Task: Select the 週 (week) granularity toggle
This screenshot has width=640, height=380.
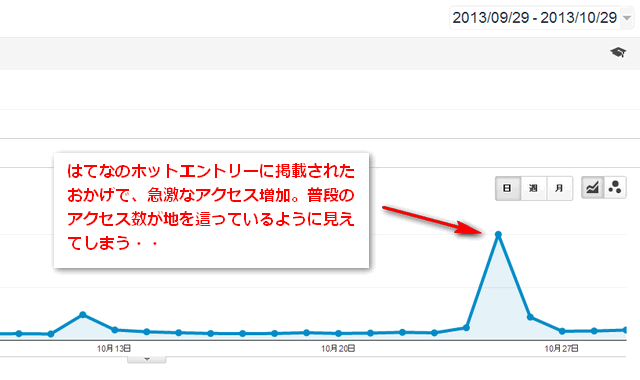Action: (533, 188)
